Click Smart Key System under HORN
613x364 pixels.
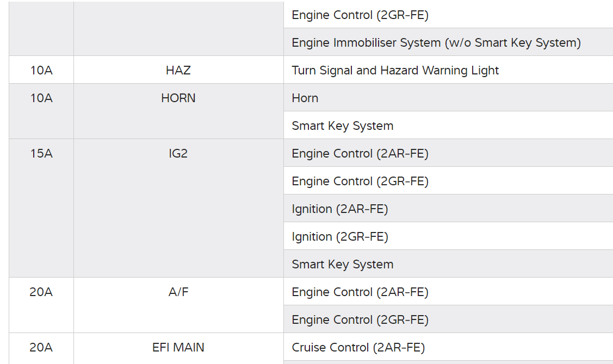pyautogui.click(x=342, y=126)
